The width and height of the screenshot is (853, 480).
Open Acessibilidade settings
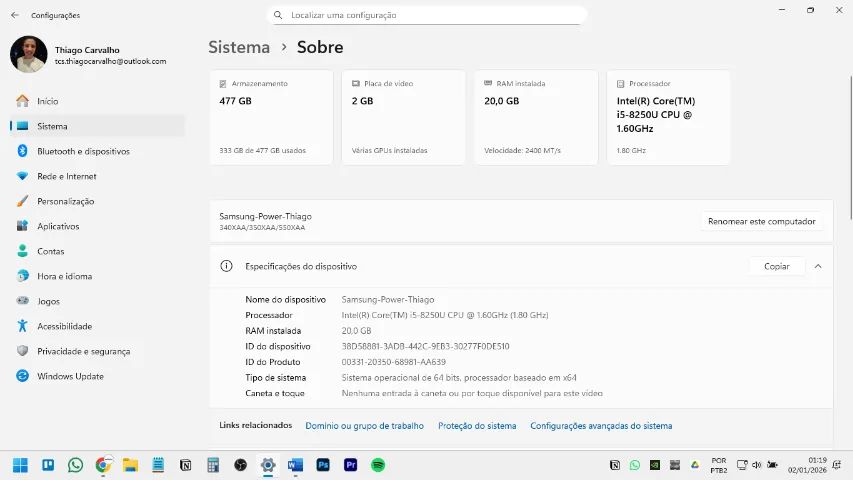(98, 327)
